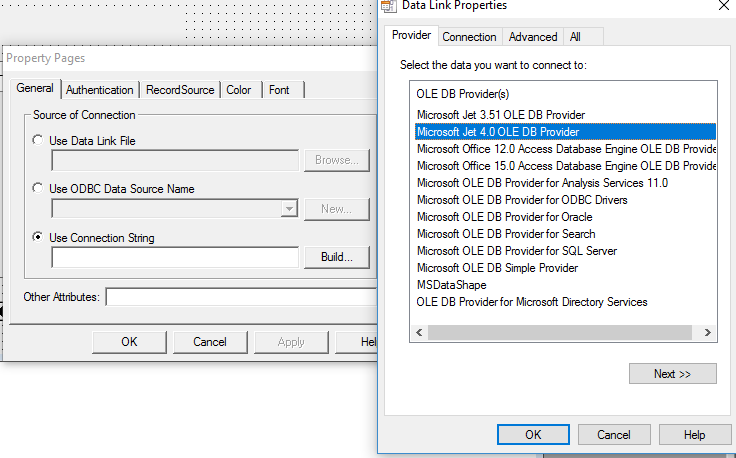
Task: Click the Data Link Properties title icon
Action: [x=388, y=6]
